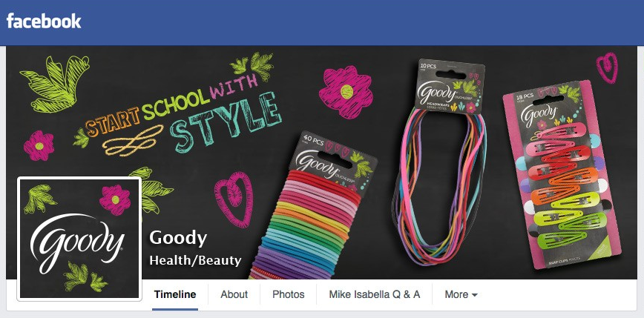644x318 pixels.
Task: View the Photos tab
Action: pyautogui.click(x=289, y=294)
